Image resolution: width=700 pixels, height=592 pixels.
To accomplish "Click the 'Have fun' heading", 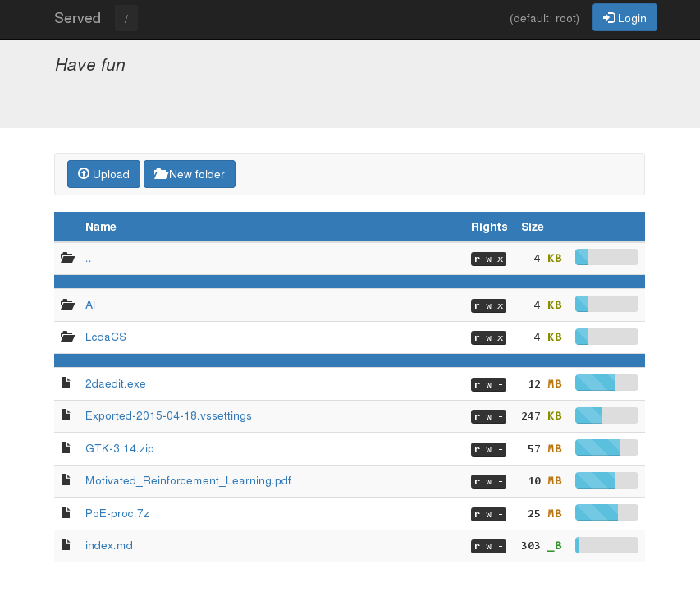I will pyautogui.click(x=90, y=65).
